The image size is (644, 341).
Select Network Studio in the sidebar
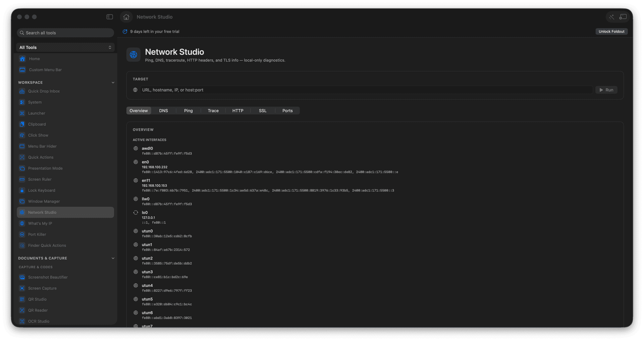pyautogui.click(x=65, y=212)
